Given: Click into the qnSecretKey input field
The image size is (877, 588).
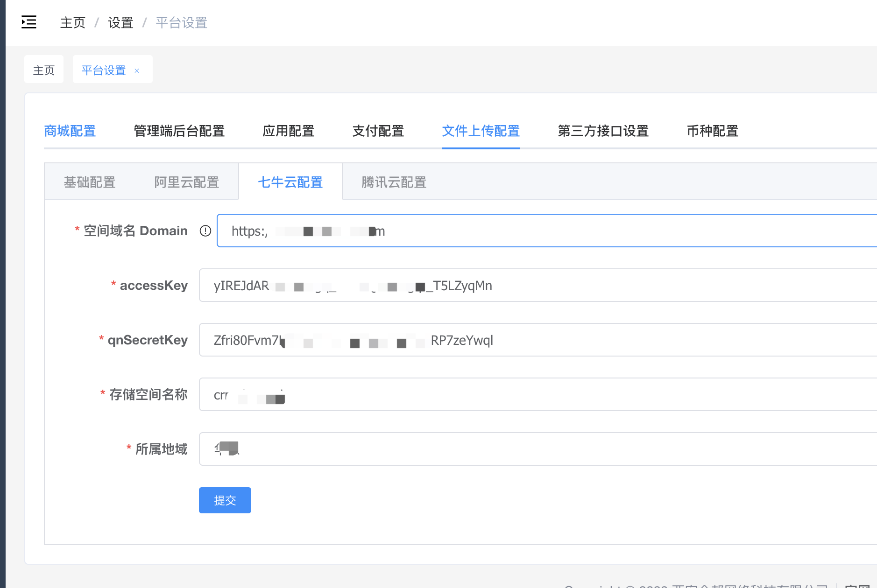Looking at the screenshot, I should 538,340.
